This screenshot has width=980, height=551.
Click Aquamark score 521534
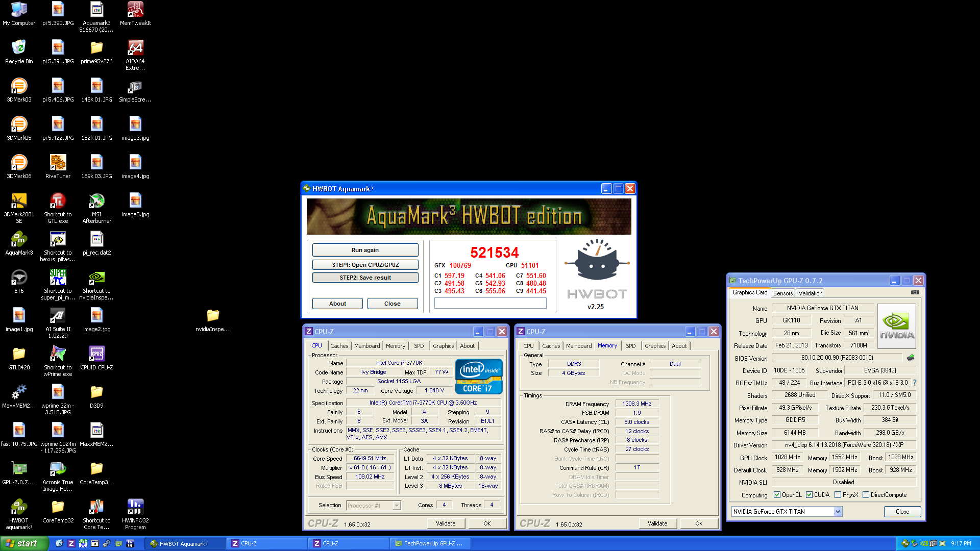[x=494, y=253]
